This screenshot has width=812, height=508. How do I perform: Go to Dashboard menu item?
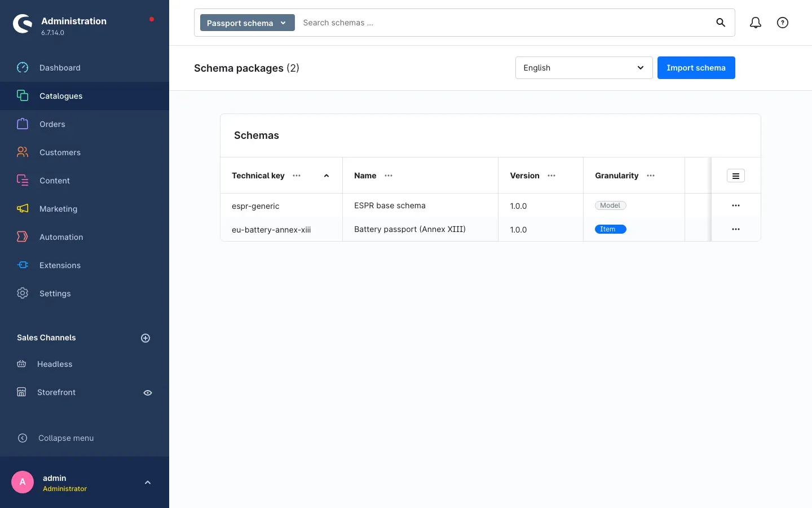85,68
